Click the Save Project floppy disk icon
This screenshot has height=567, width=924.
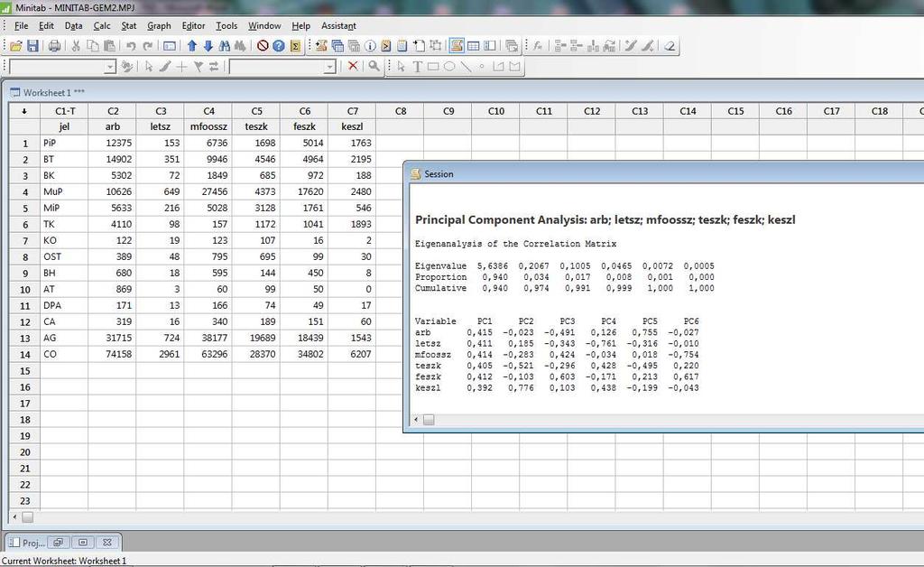click(x=33, y=46)
